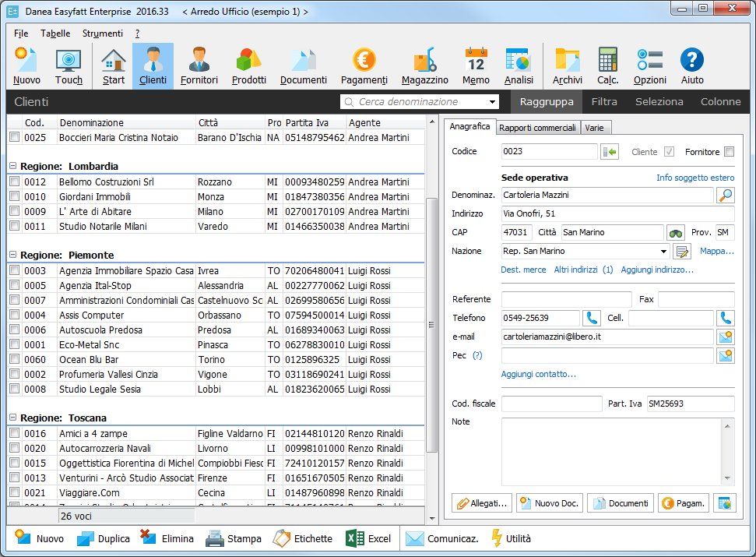
Task: Collapse the Regione: Lombardia group
Action: click(12, 167)
